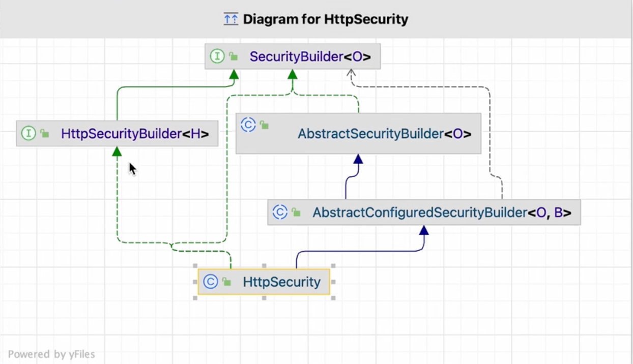The width and height of the screenshot is (633, 364).
Task: Click the abstract class icon on AbstractSecurityBuilder
Action: [x=248, y=125]
